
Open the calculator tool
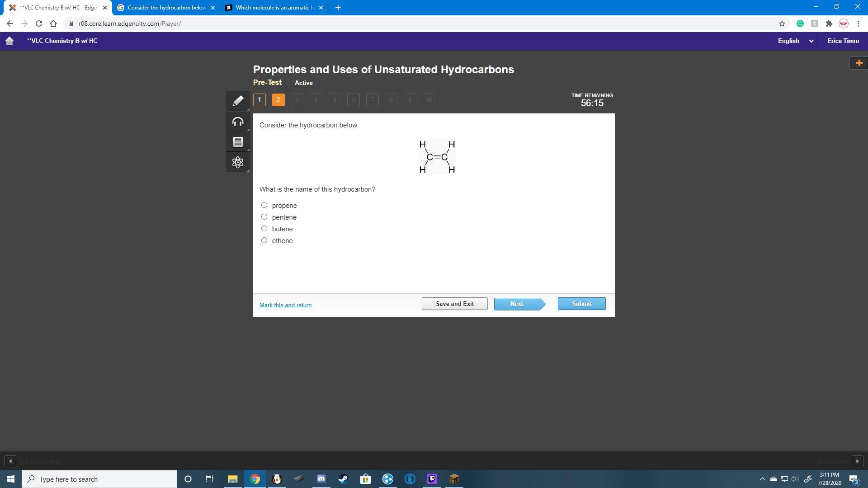[x=238, y=142]
